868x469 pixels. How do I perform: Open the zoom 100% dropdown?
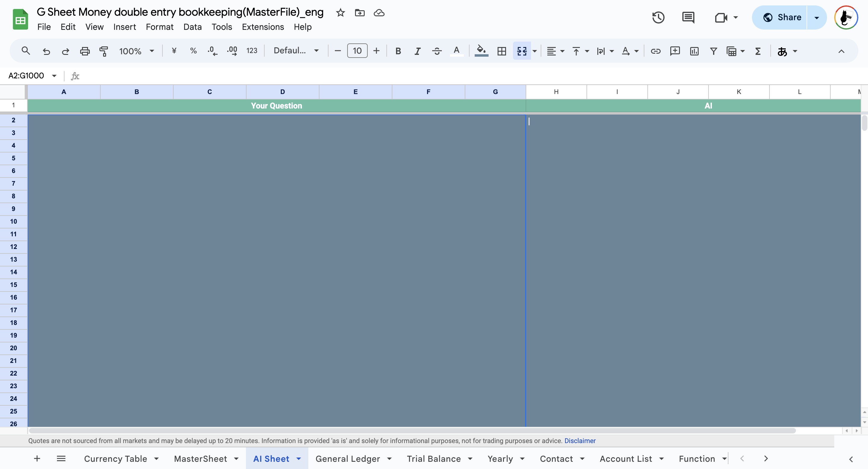[137, 51]
